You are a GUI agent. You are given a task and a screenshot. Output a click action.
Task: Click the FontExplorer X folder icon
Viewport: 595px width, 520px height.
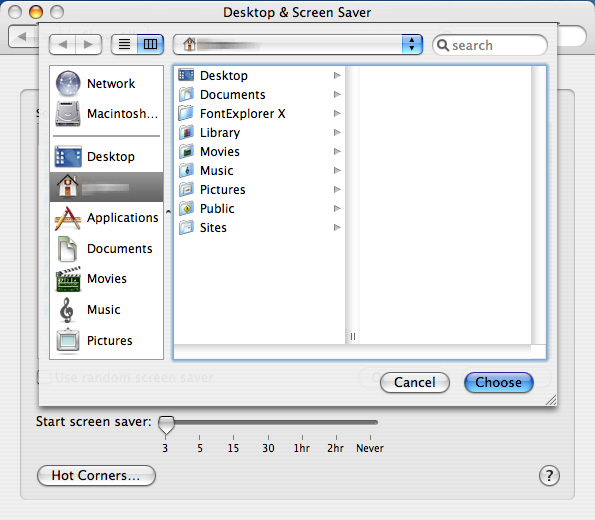186,113
